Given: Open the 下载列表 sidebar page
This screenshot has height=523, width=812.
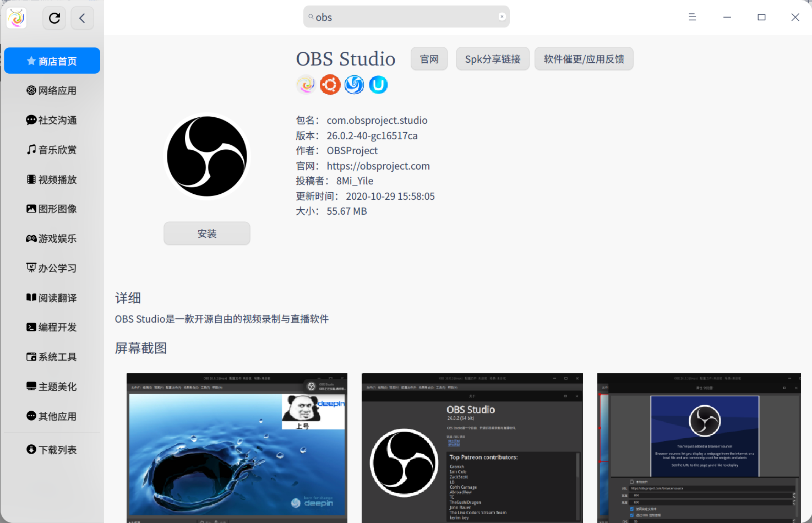Looking at the screenshot, I should [x=52, y=449].
